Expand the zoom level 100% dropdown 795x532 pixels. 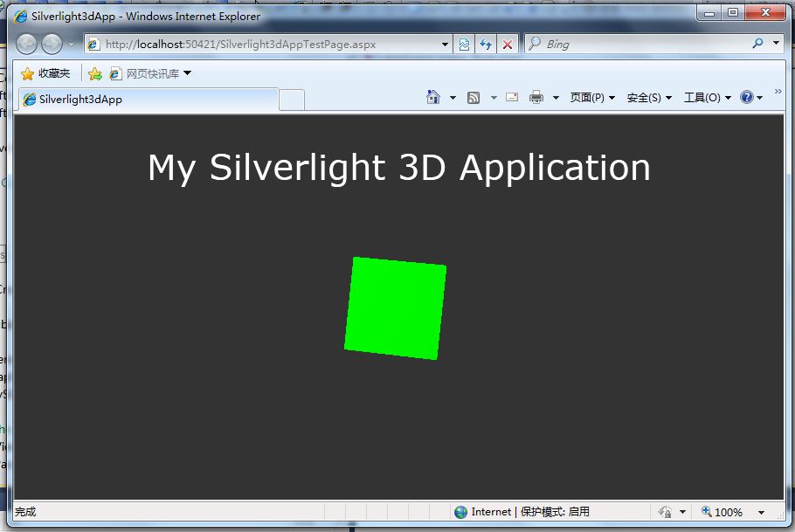pyautogui.click(x=761, y=512)
